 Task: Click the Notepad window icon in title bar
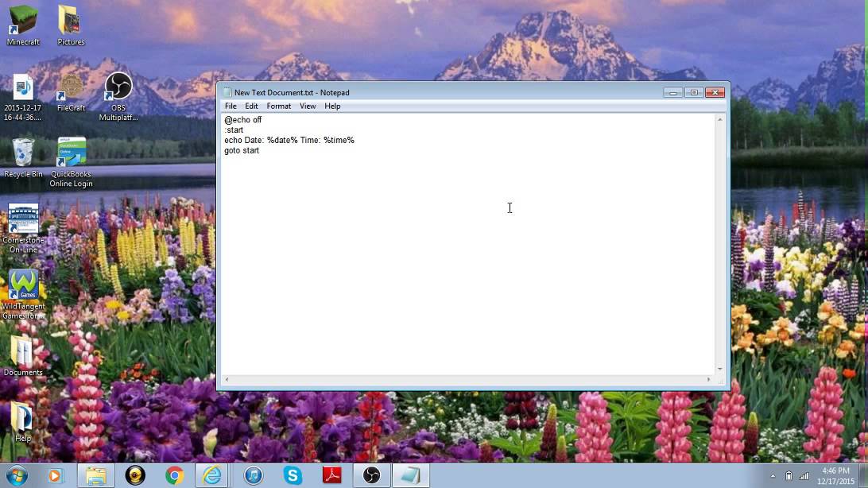pyautogui.click(x=227, y=92)
